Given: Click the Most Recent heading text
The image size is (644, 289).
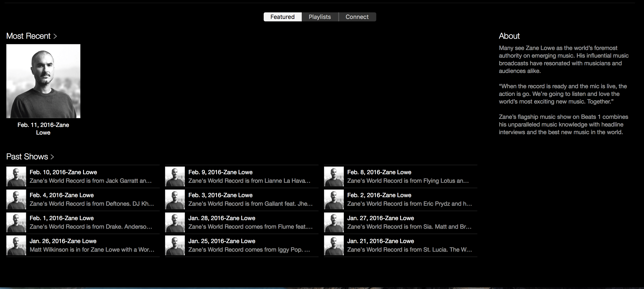Looking at the screenshot, I should [x=28, y=36].
